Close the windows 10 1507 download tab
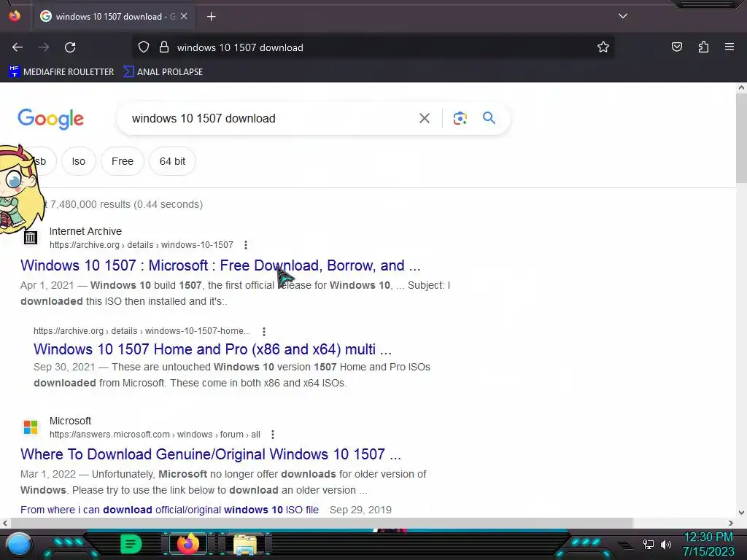The image size is (747, 560). pyautogui.click(x=184, y=16)
